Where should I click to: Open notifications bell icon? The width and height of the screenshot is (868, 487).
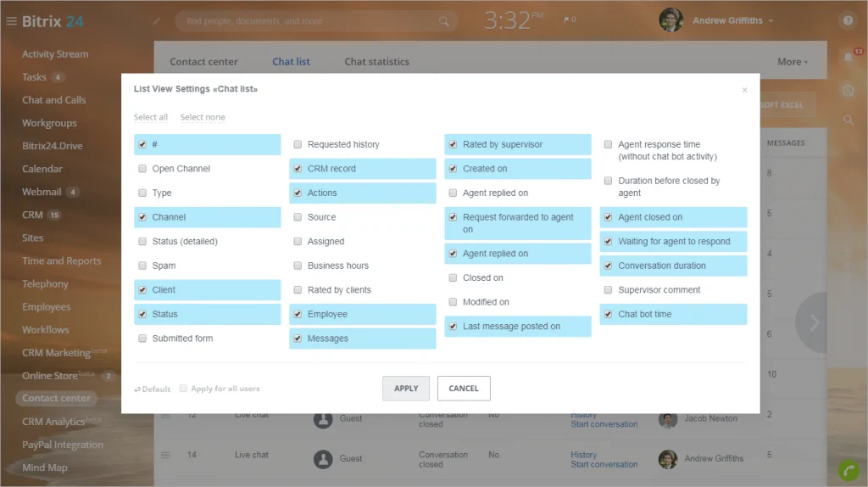coord(848,57)
